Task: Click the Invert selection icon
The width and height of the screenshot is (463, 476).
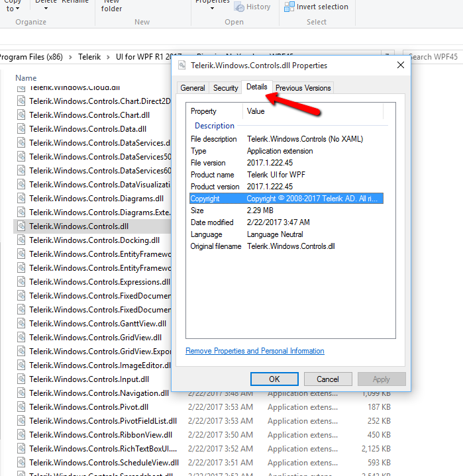Action: [289, 7]
